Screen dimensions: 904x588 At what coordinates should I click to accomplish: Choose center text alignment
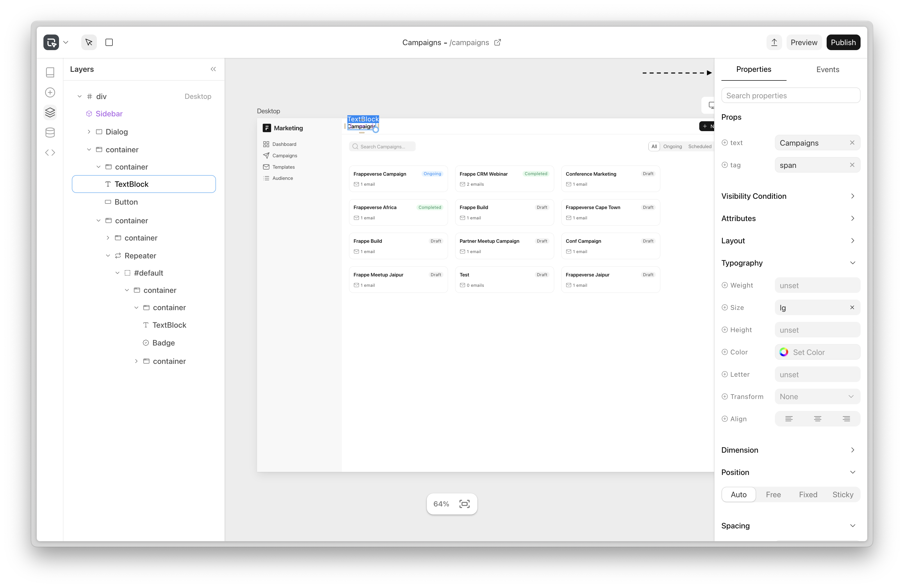point(817,419)
